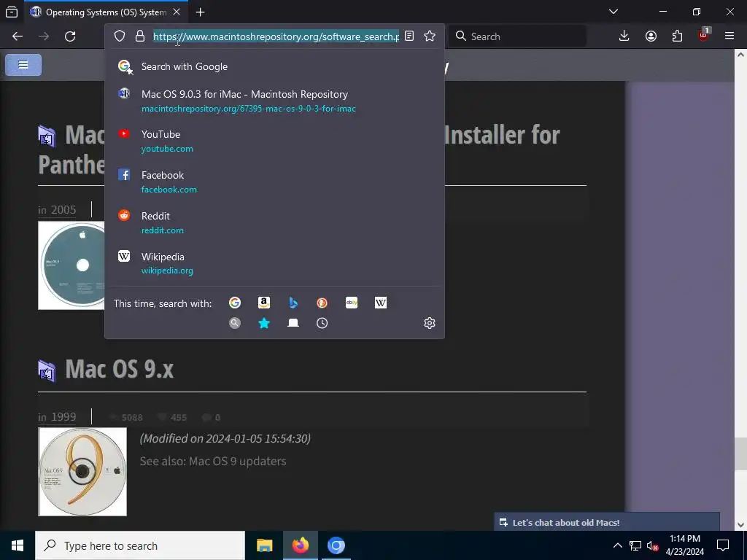This screenshot has height=560, width=747.
Task: Select the gray magnifier search engine icon
Action: 235,323
